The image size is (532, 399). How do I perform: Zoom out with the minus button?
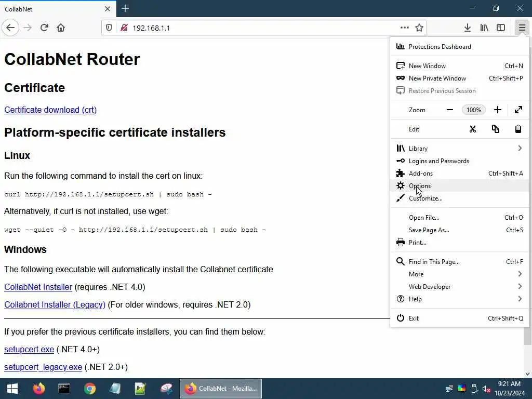click(x=450, y=110)
